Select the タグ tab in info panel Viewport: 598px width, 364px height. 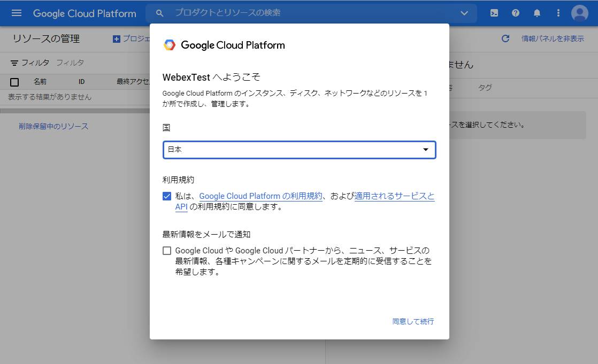[x=485, y=88]
